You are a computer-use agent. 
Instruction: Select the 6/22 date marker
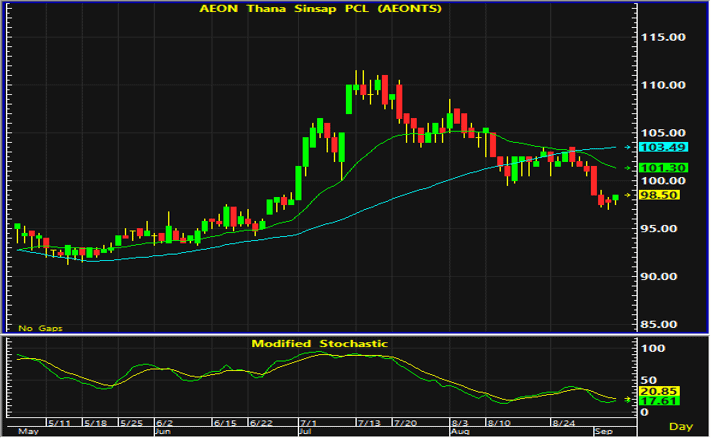pyautogui.click(x=261, y=423)
